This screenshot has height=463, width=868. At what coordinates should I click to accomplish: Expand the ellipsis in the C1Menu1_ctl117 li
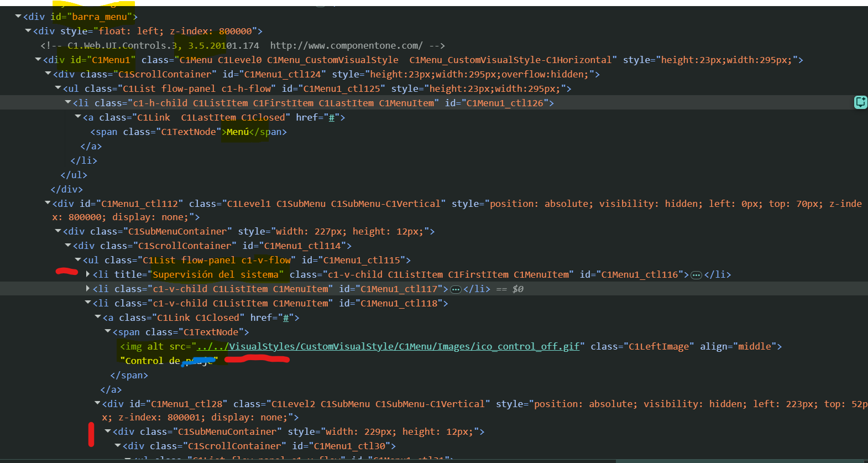pos(456,289)
